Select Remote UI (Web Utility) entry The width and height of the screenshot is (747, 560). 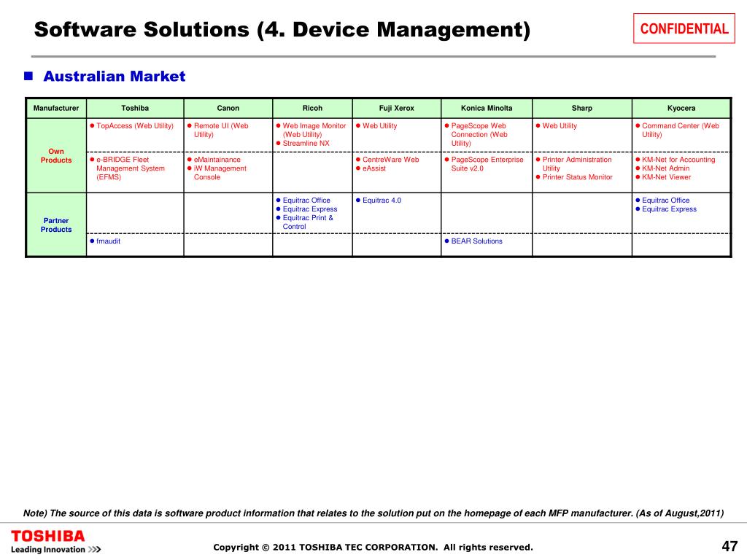221,130
